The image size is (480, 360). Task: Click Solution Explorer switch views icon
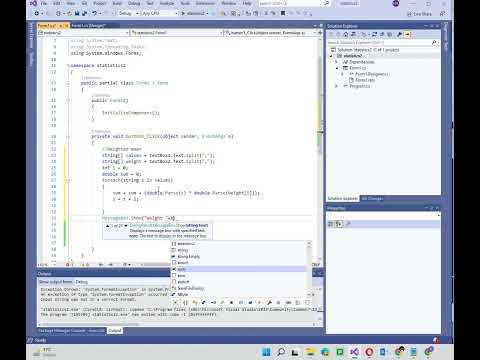353,34
